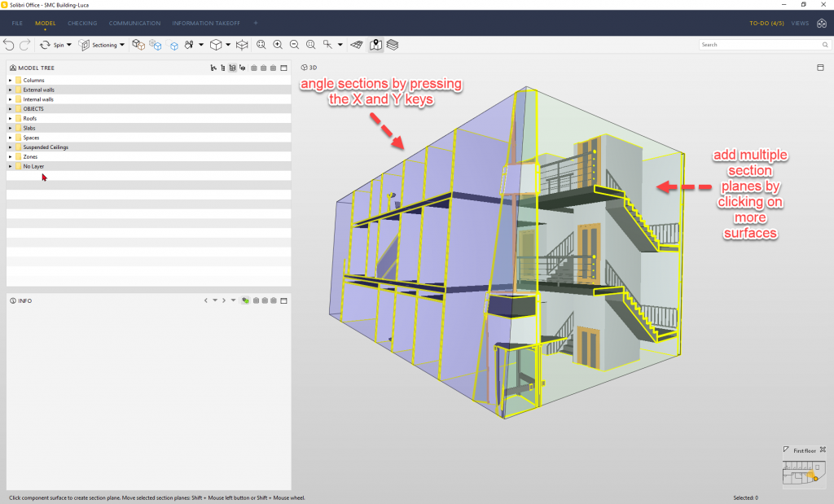
Task: Open the Spin tool dropdown arrow
Action: 69,45
